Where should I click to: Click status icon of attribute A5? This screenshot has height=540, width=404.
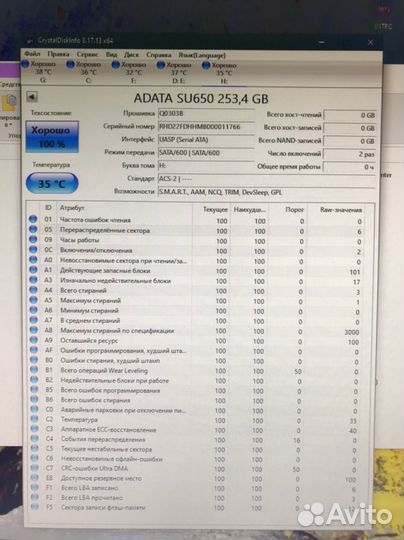(x=33, y=300)
